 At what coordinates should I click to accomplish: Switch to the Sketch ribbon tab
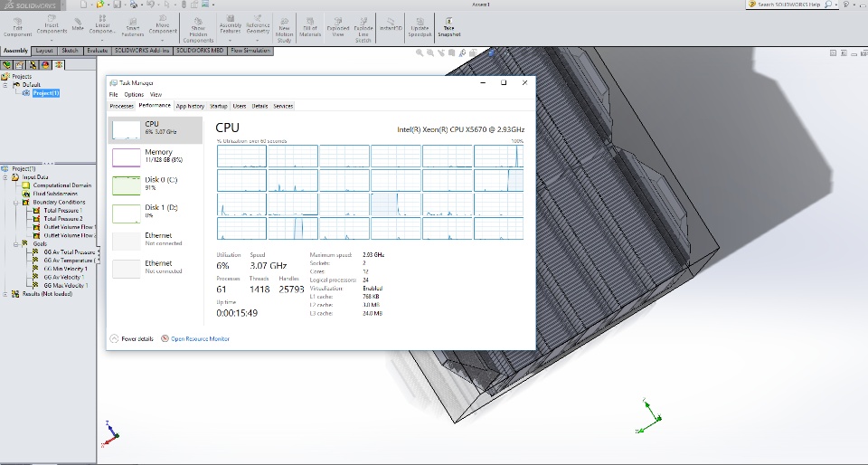click(71, 51)
